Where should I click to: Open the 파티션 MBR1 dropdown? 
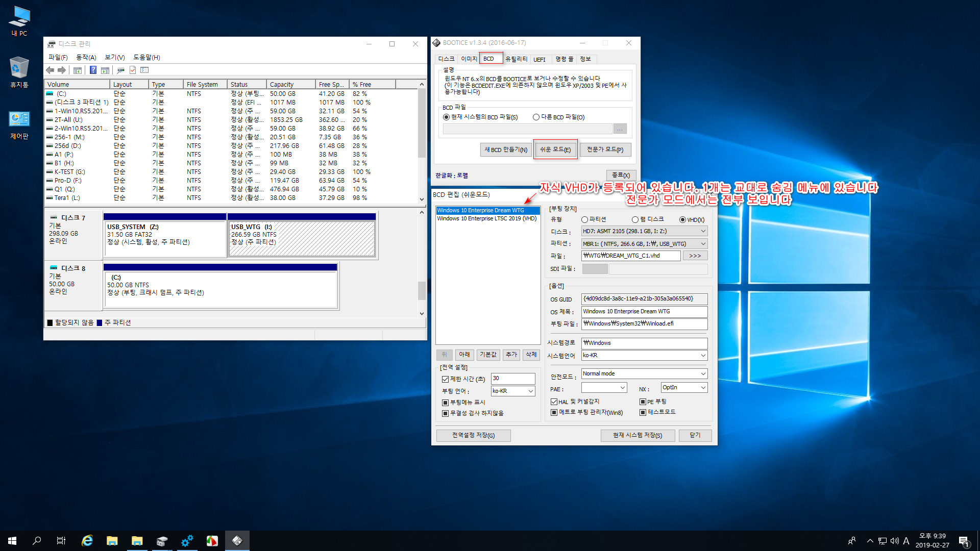click(x=644, y=244)
